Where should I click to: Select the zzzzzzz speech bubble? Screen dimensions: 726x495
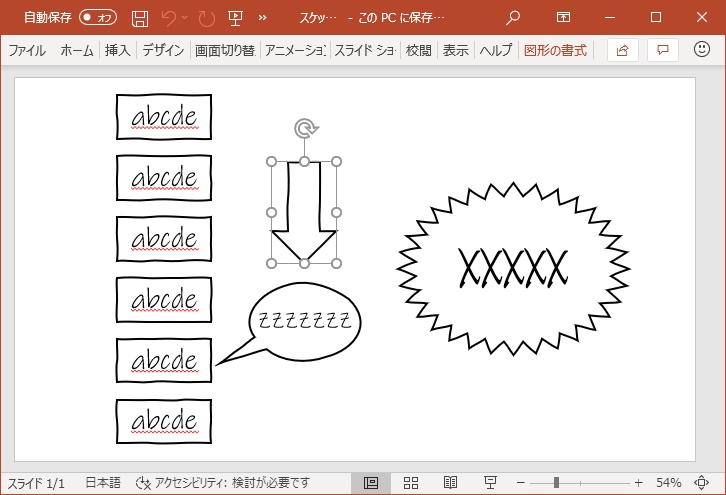point(304,320)
